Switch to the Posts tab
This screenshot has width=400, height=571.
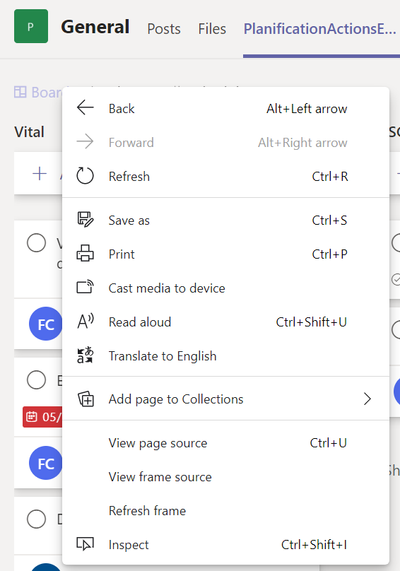tap(164, 29)
